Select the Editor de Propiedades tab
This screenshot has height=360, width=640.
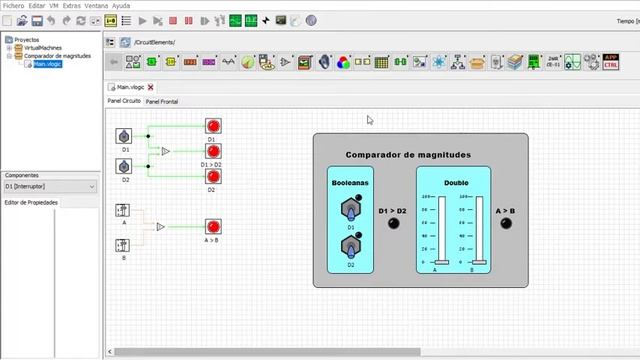pos(31,202)
